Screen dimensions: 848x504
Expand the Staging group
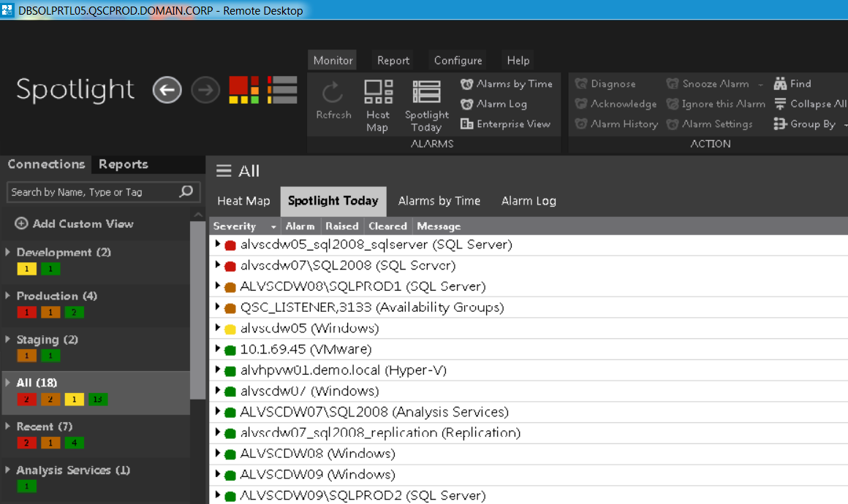point(7,339)
